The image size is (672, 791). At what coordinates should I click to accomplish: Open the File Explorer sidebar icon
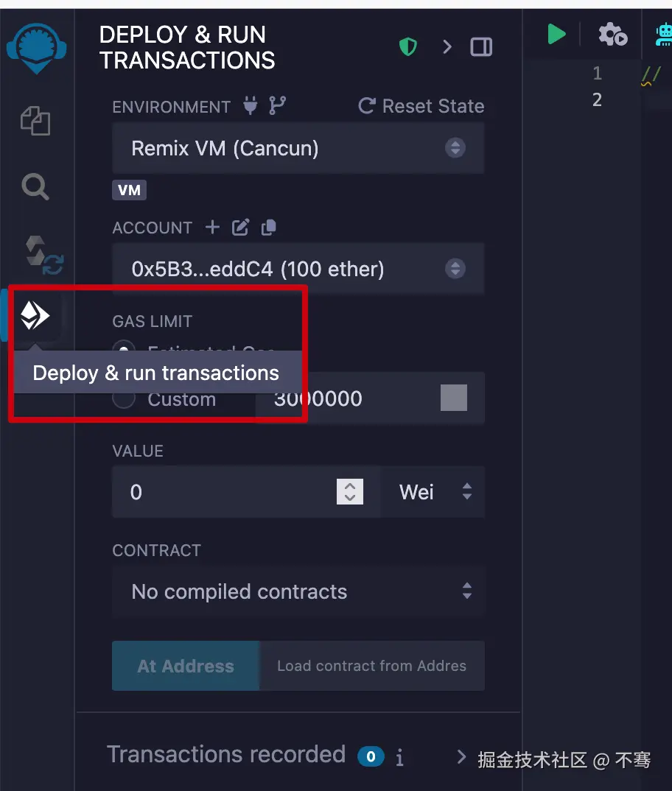tap(35, 121)
